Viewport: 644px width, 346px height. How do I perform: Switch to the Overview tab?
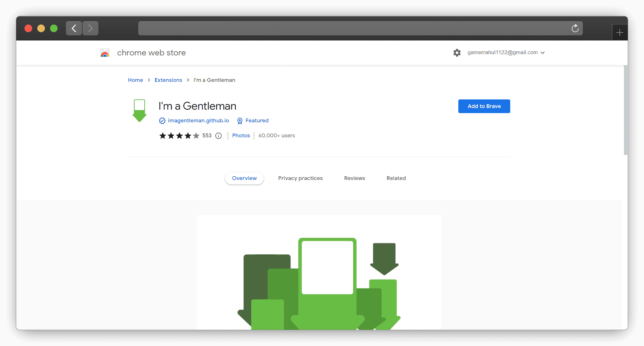[244, 178]
